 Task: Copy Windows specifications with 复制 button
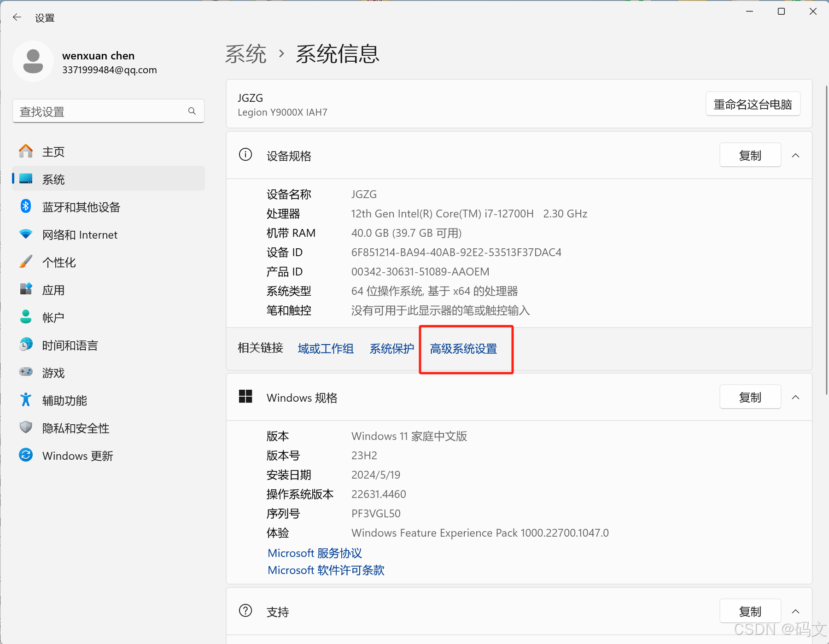click(750, 397)
